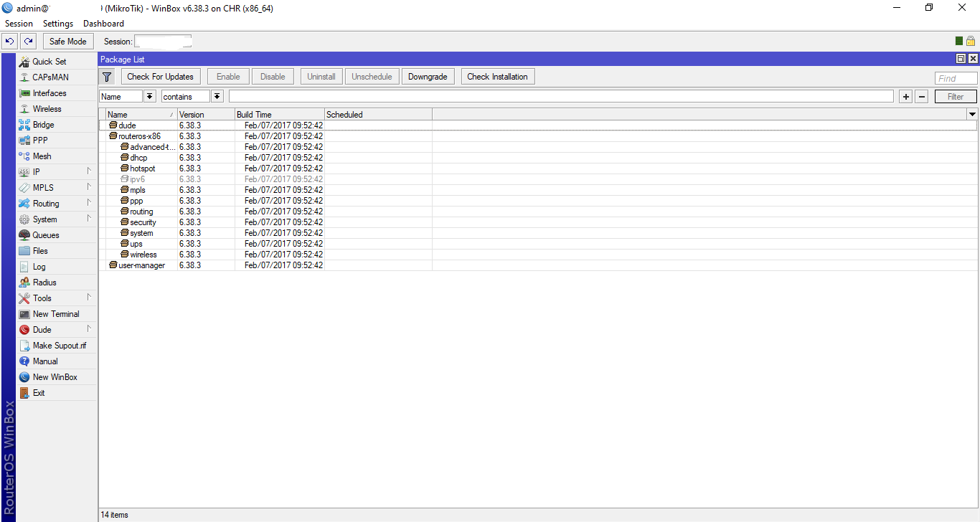The width and height of the screenshot is (980, 522).
Task: Click the Disable button
Action: tap(273, 77)
